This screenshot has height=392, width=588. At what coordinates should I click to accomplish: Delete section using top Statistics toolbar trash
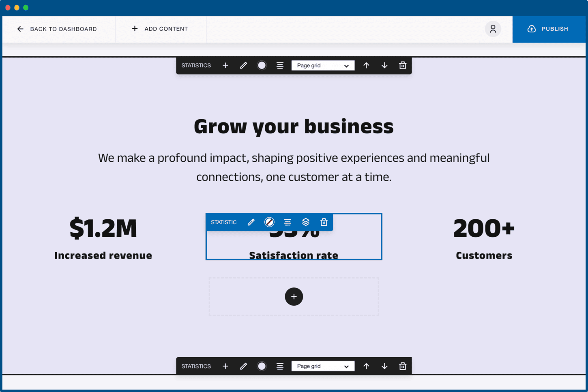tap(403, 65)
